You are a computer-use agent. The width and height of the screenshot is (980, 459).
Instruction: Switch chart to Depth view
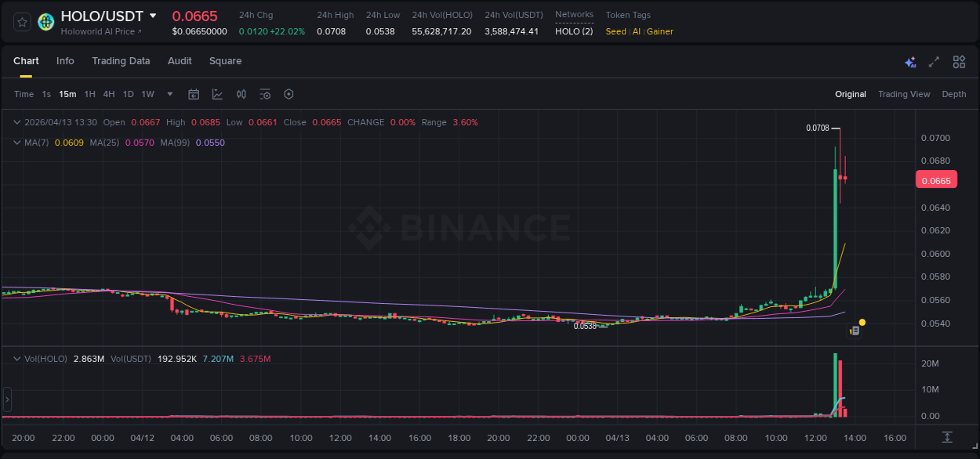pyautogui.click(x=953, y=94)
